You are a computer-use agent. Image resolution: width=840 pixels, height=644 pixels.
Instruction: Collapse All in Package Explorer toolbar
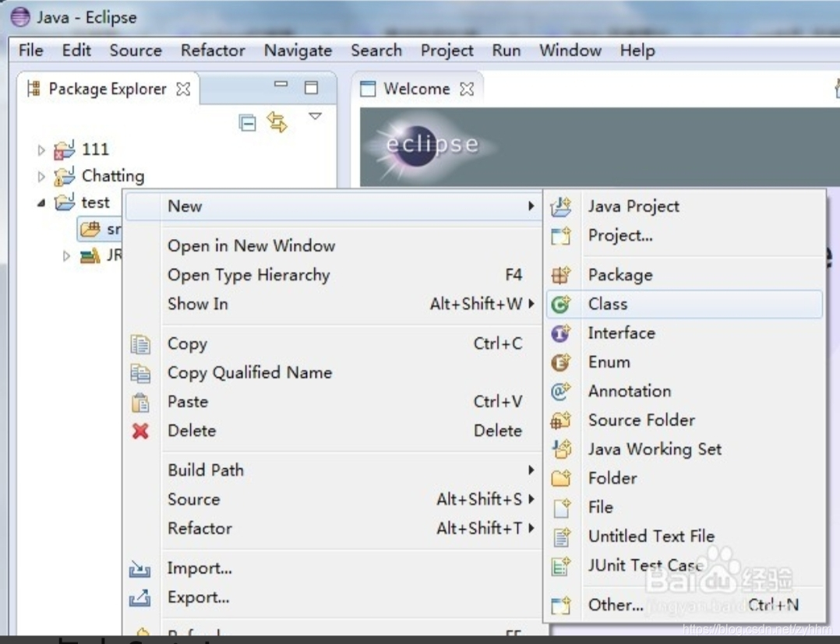[247, 123]
